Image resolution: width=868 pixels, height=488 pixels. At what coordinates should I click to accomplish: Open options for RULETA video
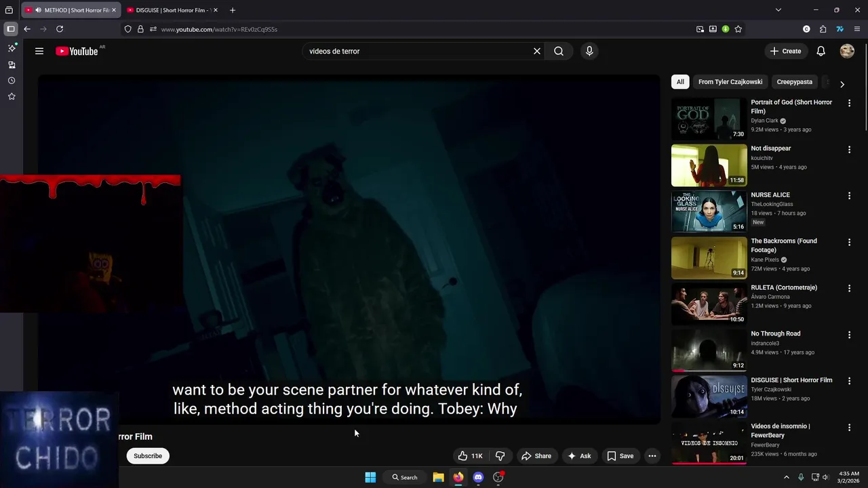tap(849, 289)
